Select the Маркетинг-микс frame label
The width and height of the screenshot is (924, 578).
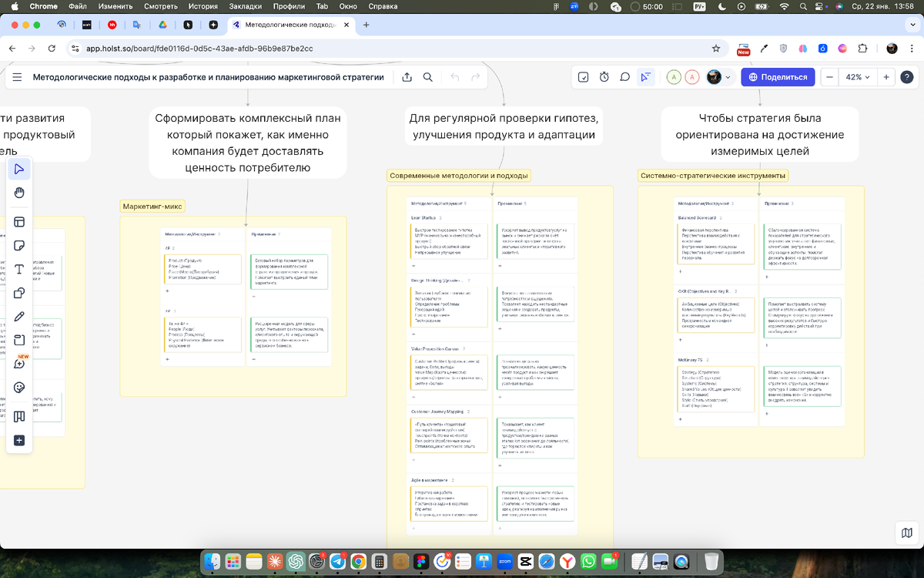(153, 207)
